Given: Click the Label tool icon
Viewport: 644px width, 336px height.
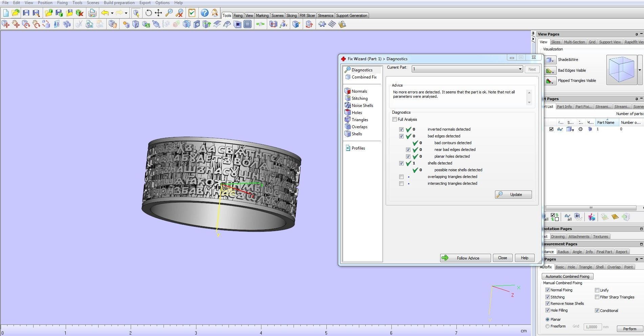Looking at the screenshot, I should tap(136, 24).
